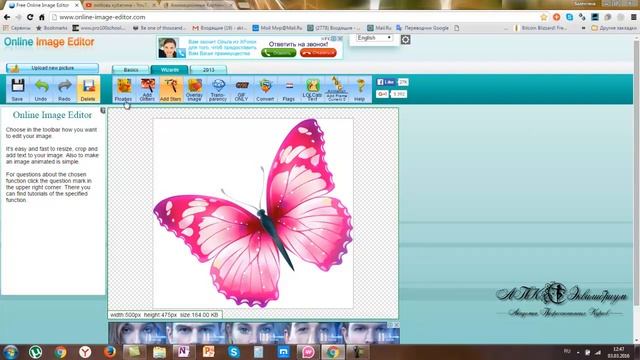Click the Delete image icon
Image resolution: width=640 pixels, height=360 pixels.
88,89
